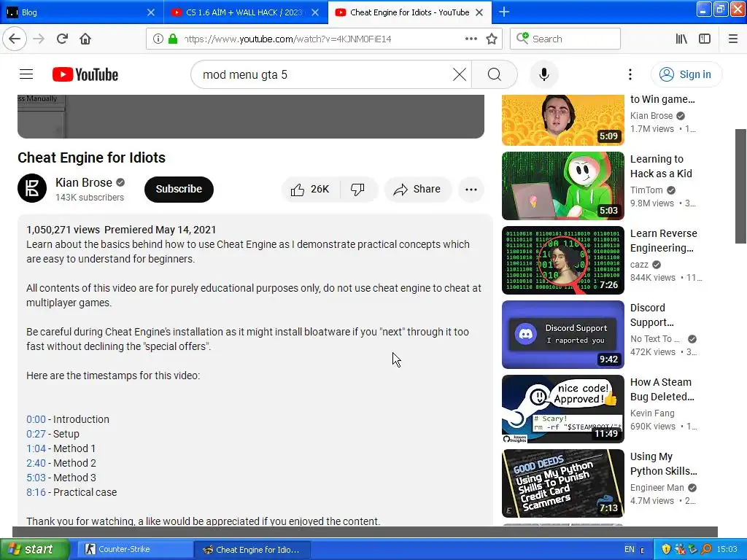The height and width of the screenshot is (560, 747).
Task: Open YouTube settings three-dot menu
Action: [x=630, y=74]
